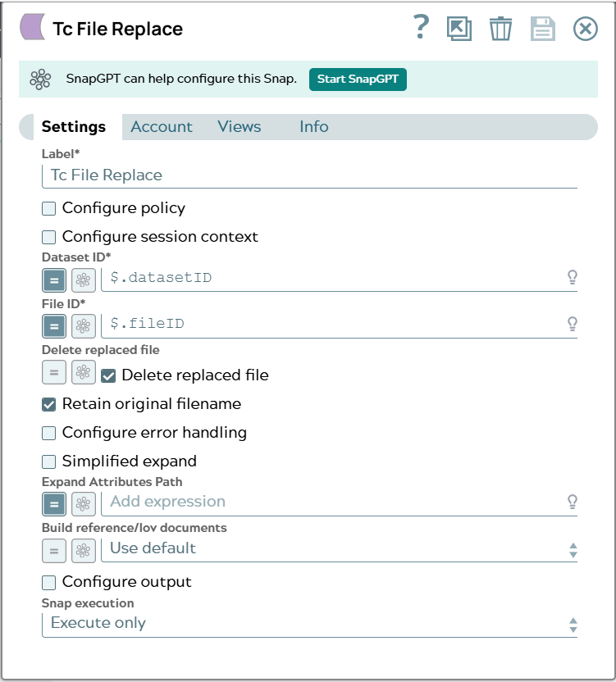The image size is (616, 682).
Task: Toggle expression button for Build reference/lov documents
Action: (54, 551)
